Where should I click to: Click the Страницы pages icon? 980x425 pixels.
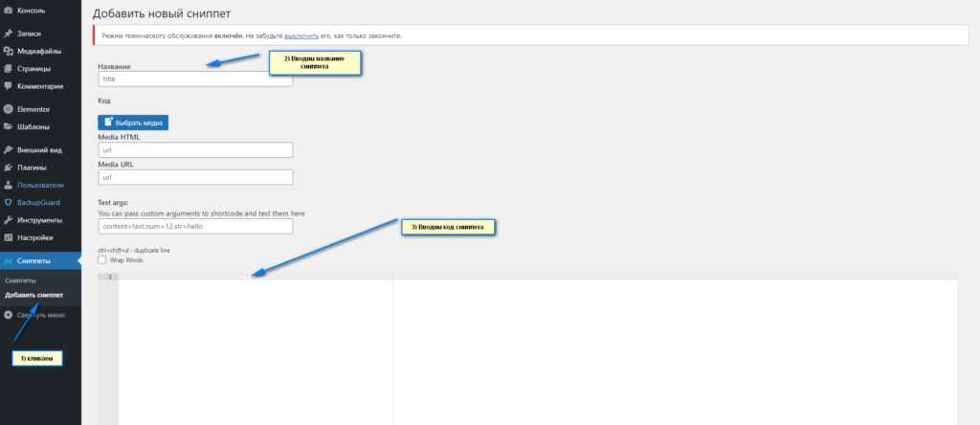point(9,68)
